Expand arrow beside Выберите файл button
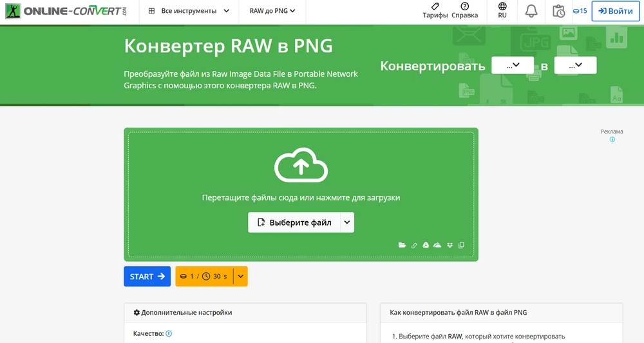The width and height of the screenshot is (644, 343). 346,222
